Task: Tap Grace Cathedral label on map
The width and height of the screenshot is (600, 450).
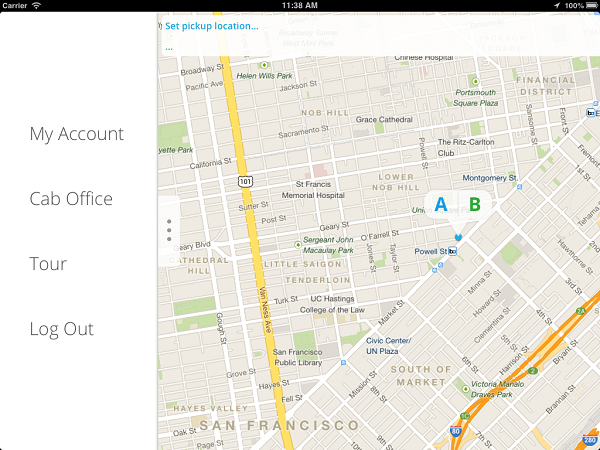Action: [x=384, y=119]
